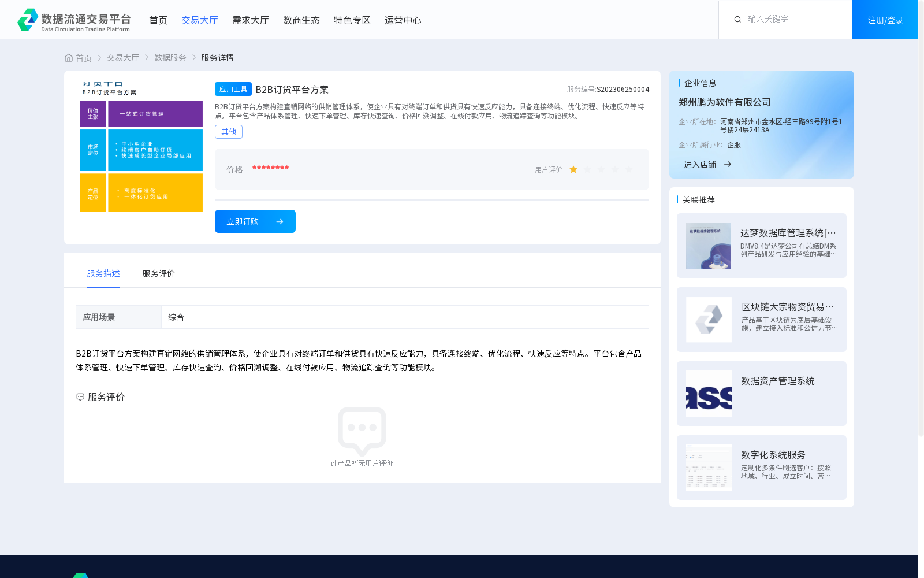The image size is (924, 578).
Task: Open 交易大厅 in the navigation bar
Action: click(200, 20)
